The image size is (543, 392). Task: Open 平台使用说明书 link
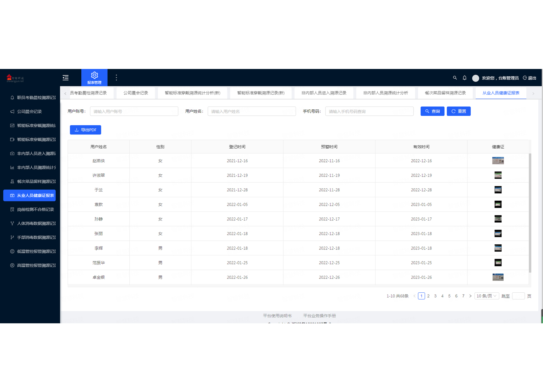277,316
